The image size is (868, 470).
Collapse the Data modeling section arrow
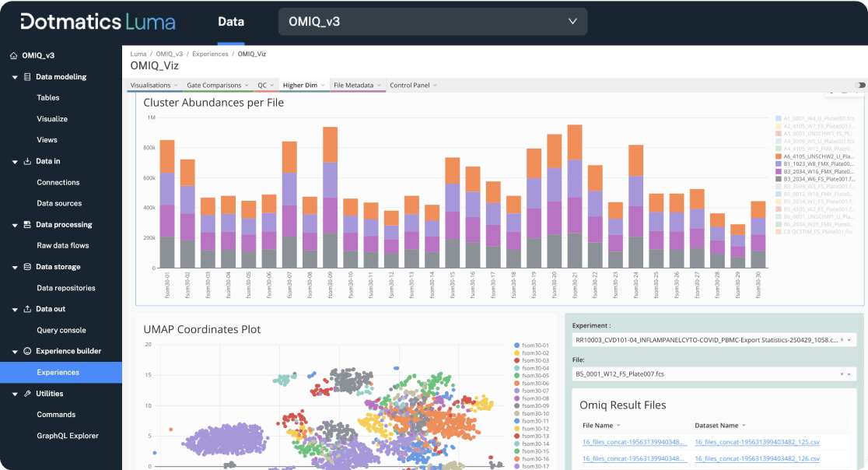pyautogui.click(x=15, y=77)
